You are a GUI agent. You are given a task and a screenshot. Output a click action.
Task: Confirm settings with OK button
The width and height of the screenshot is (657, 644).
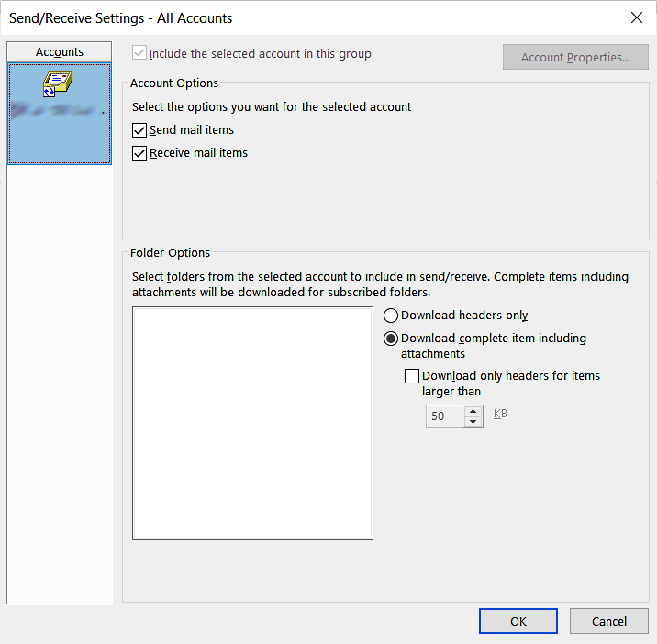point(518,621)
